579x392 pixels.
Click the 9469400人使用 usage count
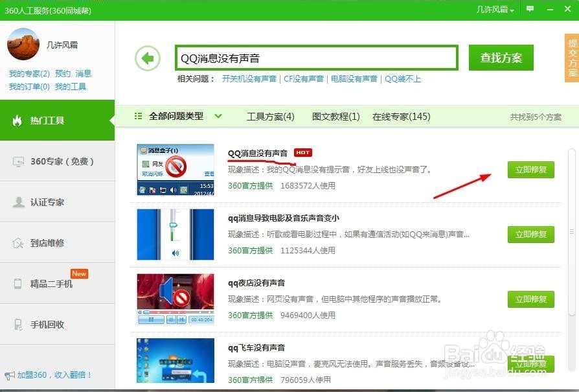308,315
